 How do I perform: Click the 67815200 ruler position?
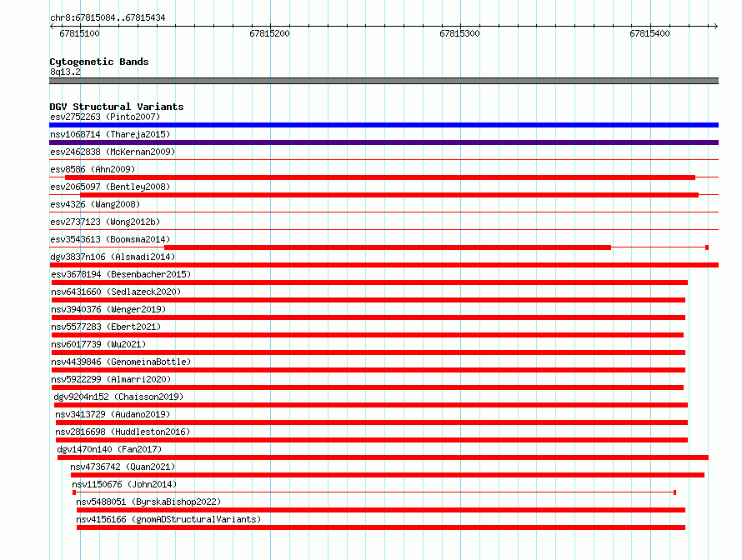click(x=270, y=33)
